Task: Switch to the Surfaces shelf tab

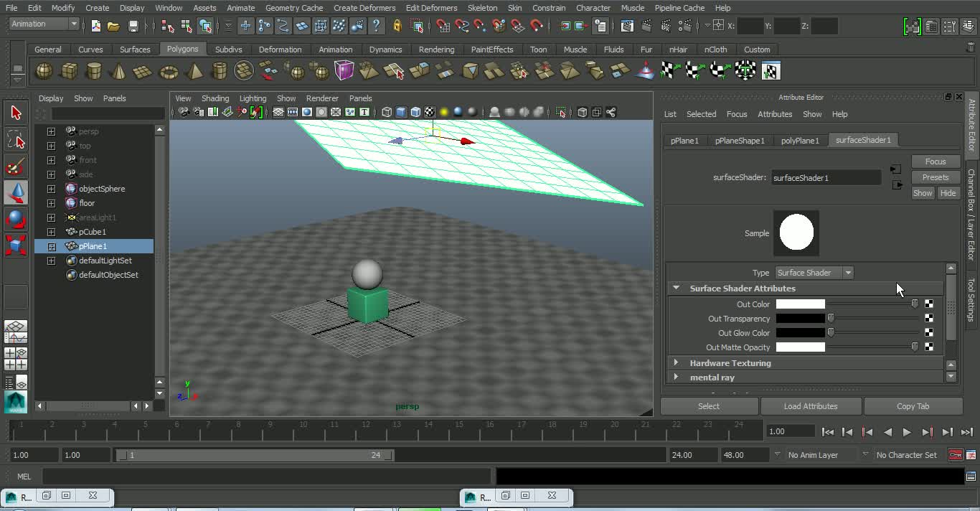Action: click(x=135, y=50)
